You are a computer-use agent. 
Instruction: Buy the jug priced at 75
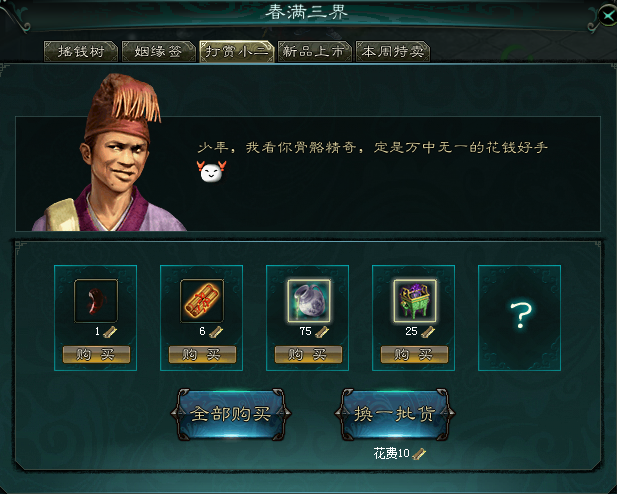(308, 355)
